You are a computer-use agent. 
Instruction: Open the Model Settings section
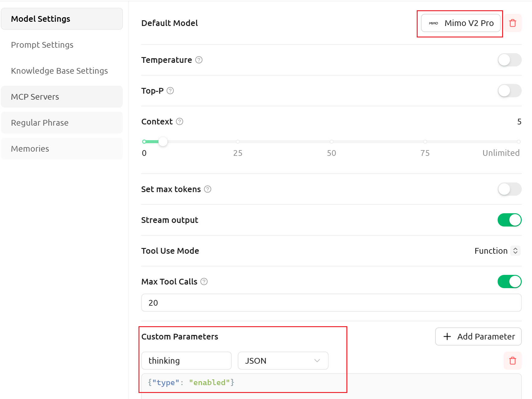[x=62, y=19]
